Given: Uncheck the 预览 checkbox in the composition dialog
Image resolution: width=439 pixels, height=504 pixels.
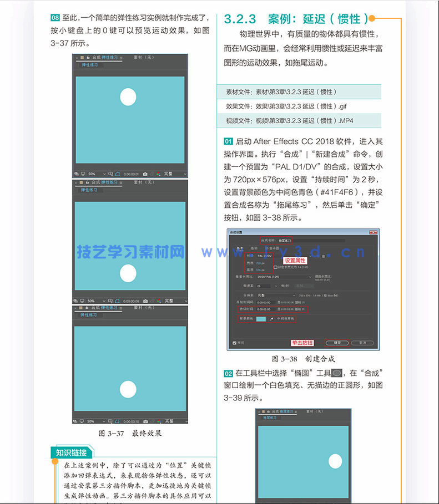Looking at the screenshot, I should tap(234, 343).
